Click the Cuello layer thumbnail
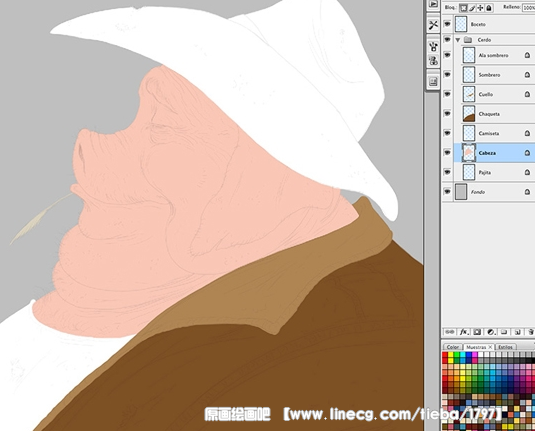 coord(469,94)
